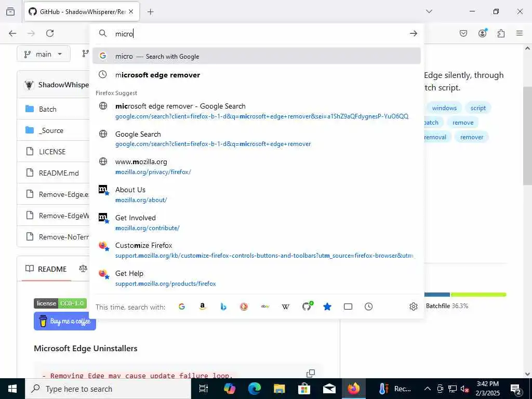
Task: Open a new tab with the plus button
Action: click(x=150, y=12)
